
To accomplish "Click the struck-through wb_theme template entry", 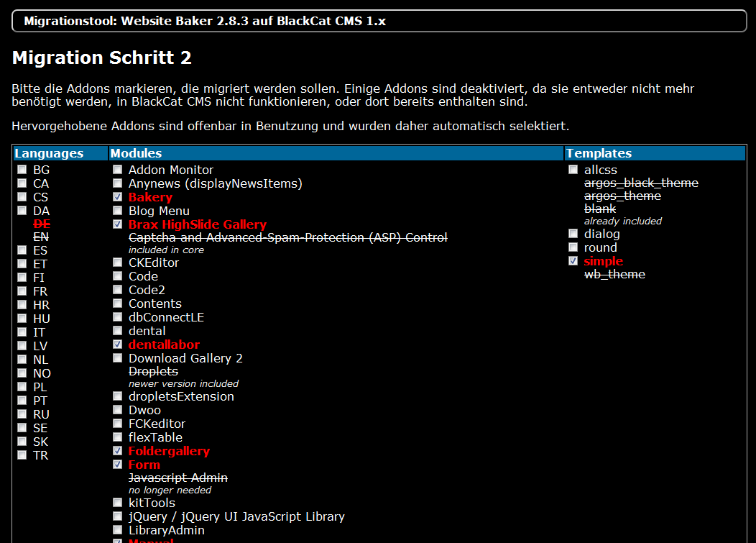I will pos(614,274).
